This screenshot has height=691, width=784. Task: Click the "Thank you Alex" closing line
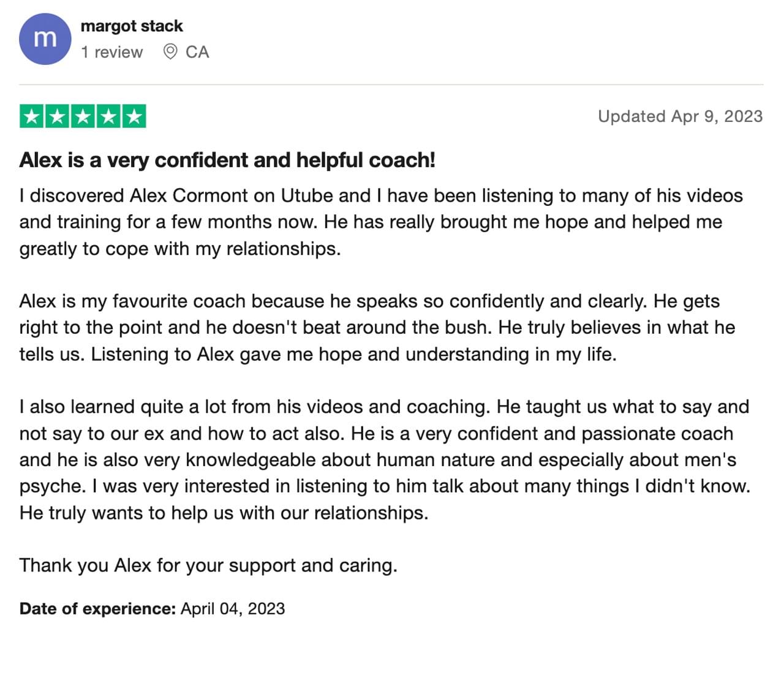click(208, 565)
